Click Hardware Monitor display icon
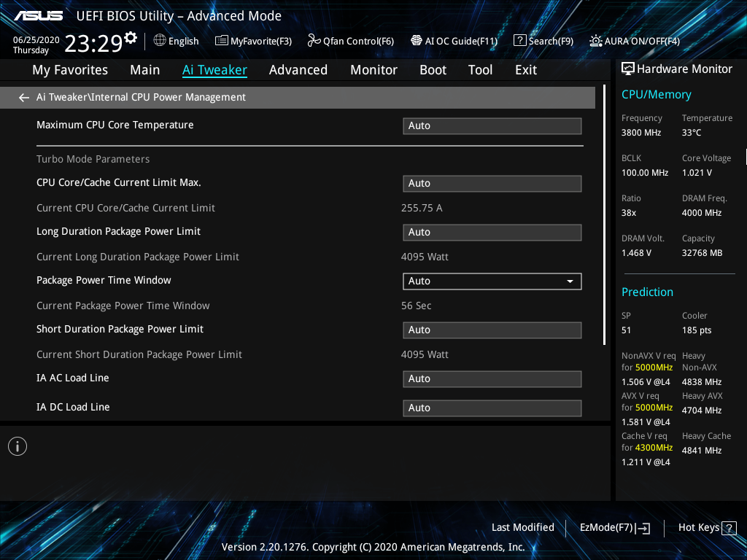 (x=628, y=69)
